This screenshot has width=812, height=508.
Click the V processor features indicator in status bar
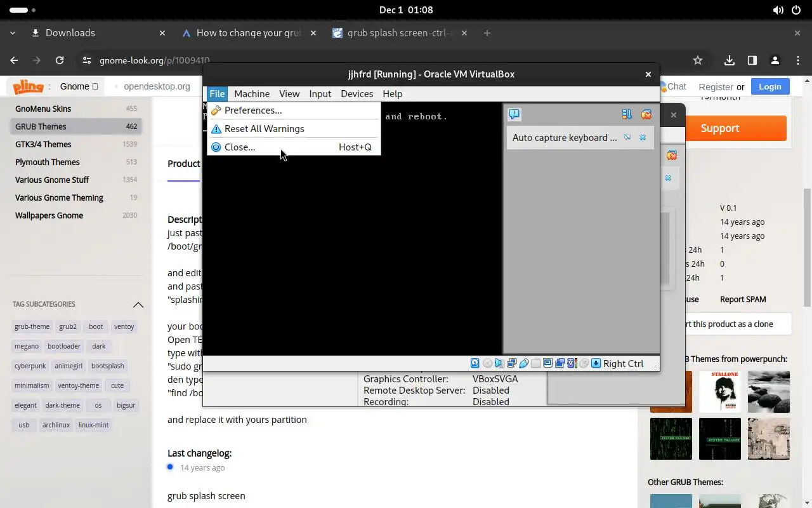click(x=572, y=363)
